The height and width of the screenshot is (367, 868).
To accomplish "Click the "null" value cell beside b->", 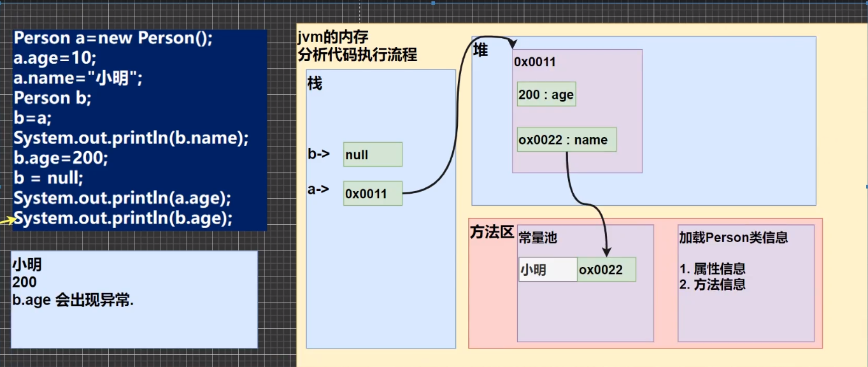I will (x=372, y=154).
